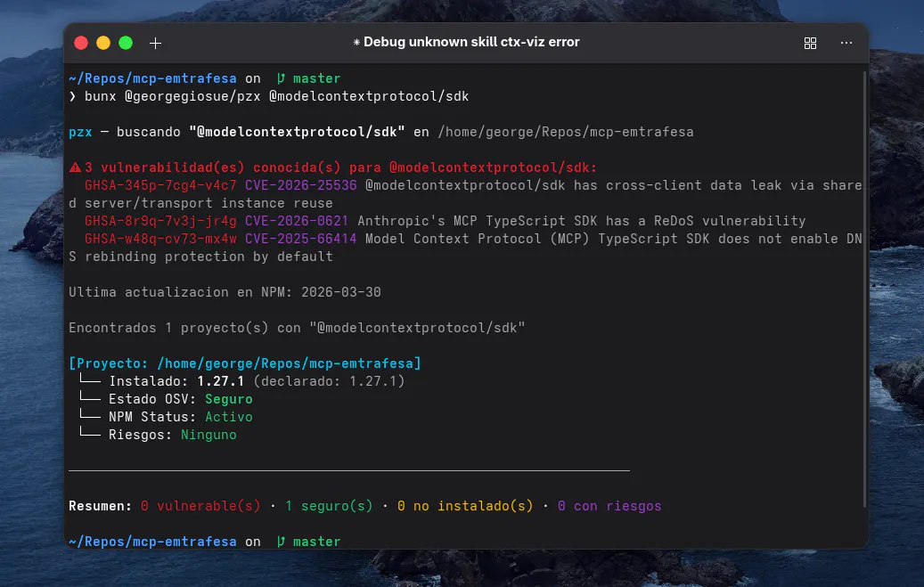This screenshot has width=924, height=587.
Task: Click the git branch icon on bottom prompt
Action: tap(281, 542)
